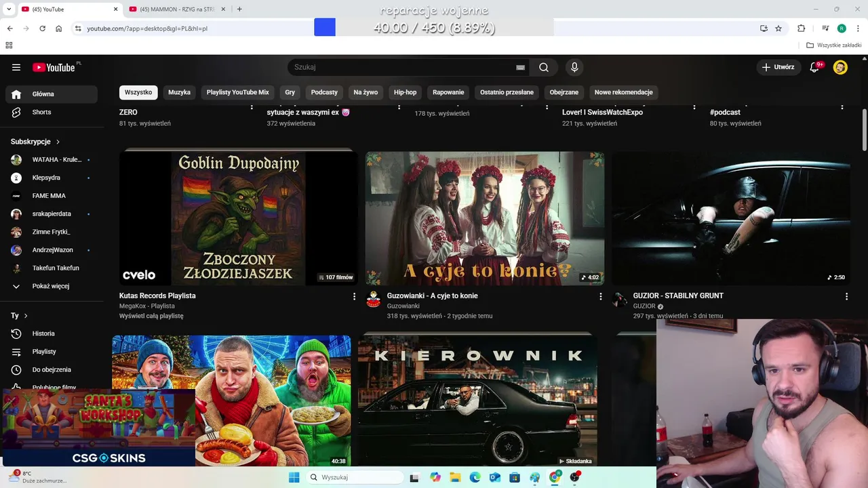Open the on-screen keyboard icon in search box

[520, 67]
